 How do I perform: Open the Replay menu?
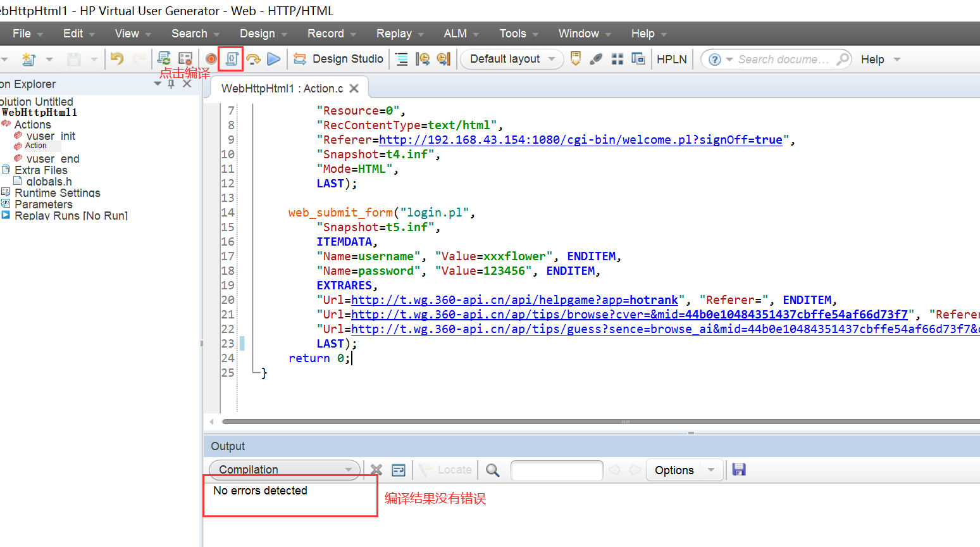400,34
